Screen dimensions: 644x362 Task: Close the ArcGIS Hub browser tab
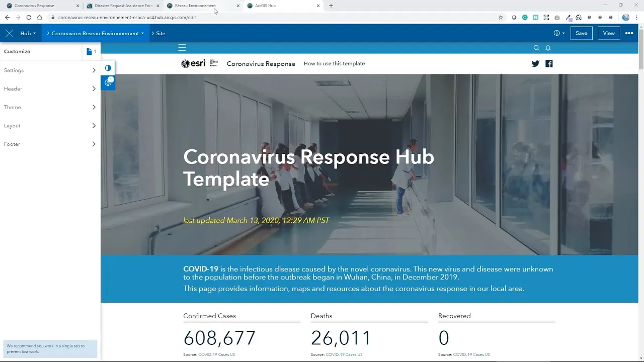point(318,6)
